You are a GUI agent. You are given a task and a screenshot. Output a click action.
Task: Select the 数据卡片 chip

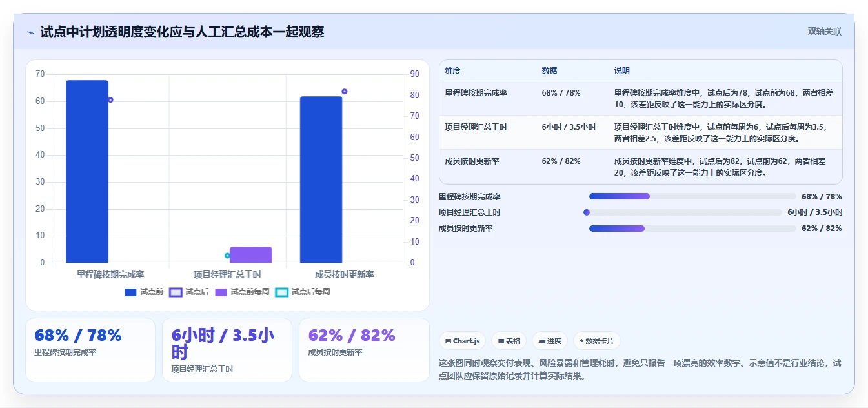(597, 341)
